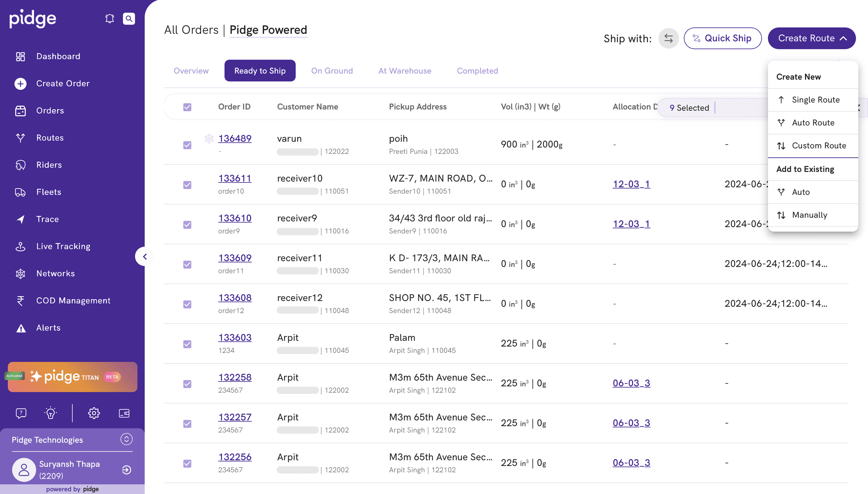The width and height of the screenshot is (868, 494).
Task: Click the swap arrows icon beside Ship with
Action: pyautogui.click(x=668, y=38)
